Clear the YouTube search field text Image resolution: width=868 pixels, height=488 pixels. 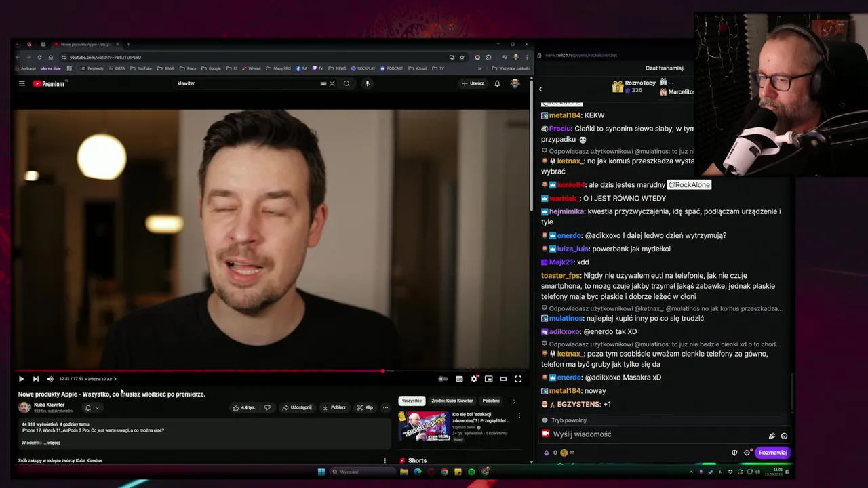332,83
